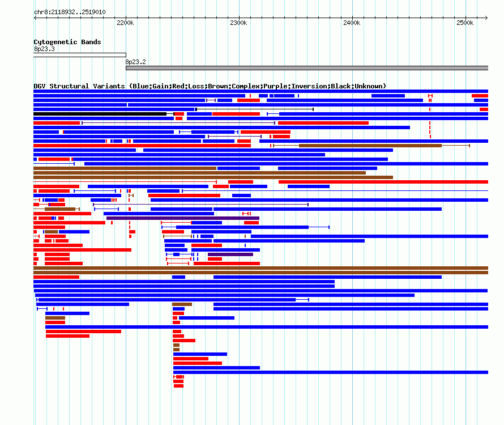
Task: Open the 8p23.2 band label
Action: click(135, 62)
